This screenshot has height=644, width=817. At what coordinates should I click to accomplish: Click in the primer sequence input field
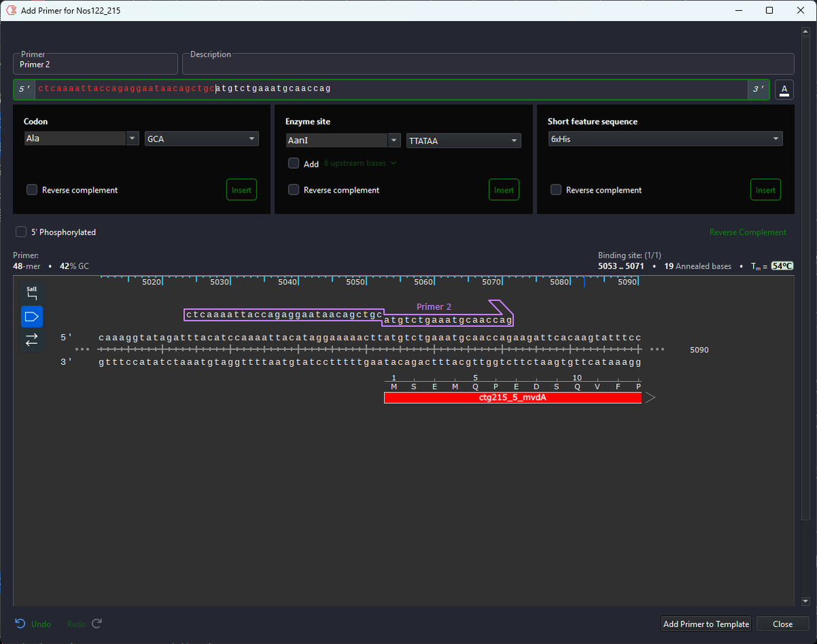(391, 89)
